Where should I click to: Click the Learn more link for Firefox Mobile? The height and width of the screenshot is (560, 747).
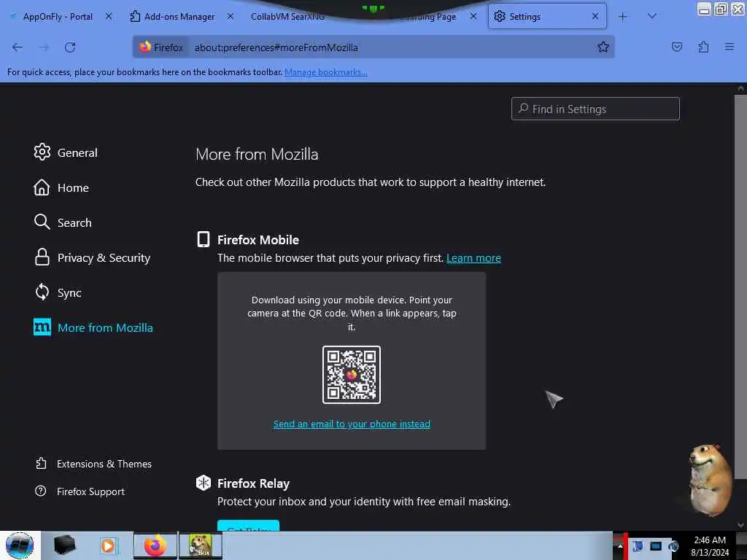pyautogui.click(x=473, y=258)
